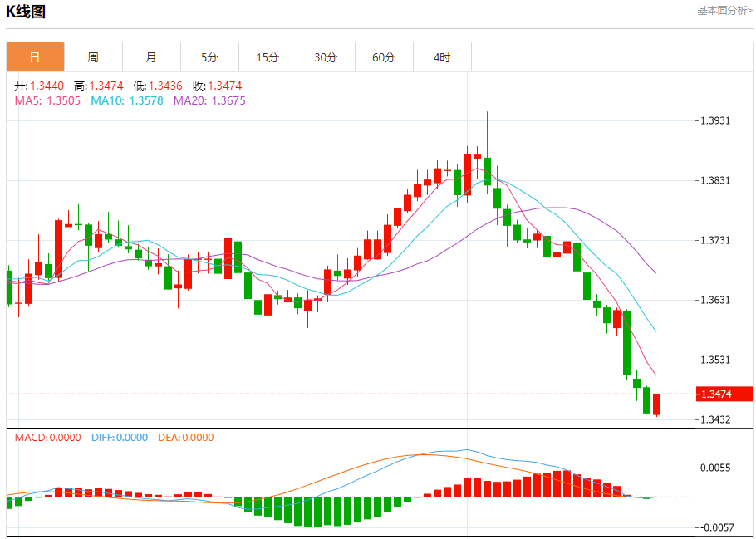Click the 高: 1.3474 high value

click(x=98, y=86)
